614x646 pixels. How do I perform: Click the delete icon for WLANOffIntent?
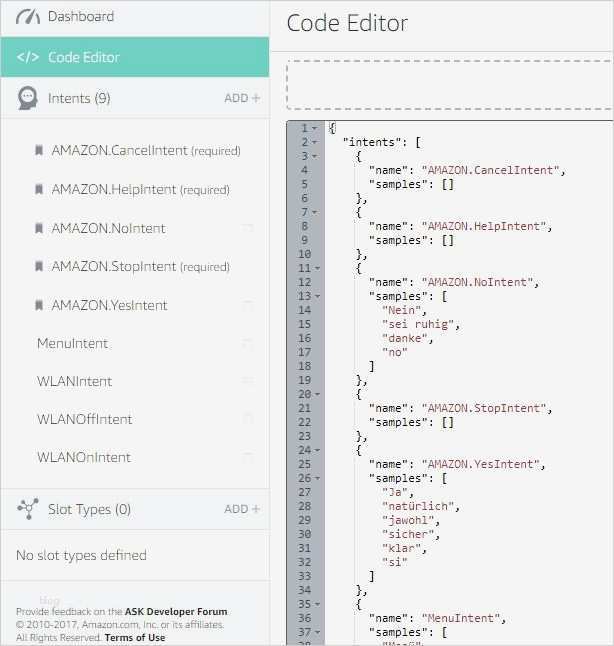pyautogui.click(x=248, y=419)
